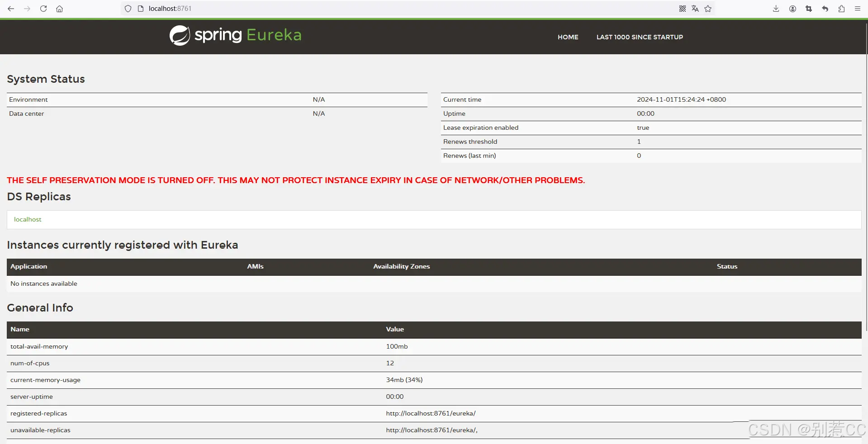Viewport: 868px width, 444px height.
Task: Click the Application column header
Action: 28,266
